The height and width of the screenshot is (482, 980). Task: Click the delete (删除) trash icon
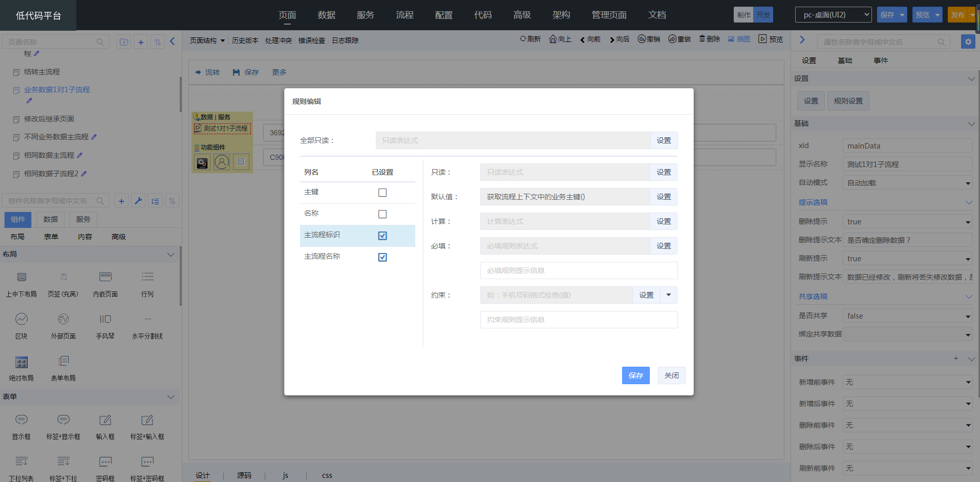[702, 39]
